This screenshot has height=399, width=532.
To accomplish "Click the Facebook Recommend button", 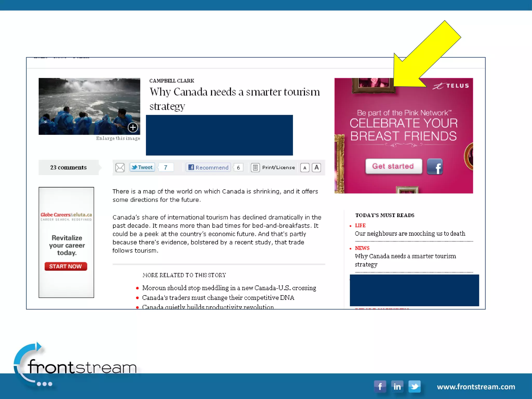I will pos(208,168).
